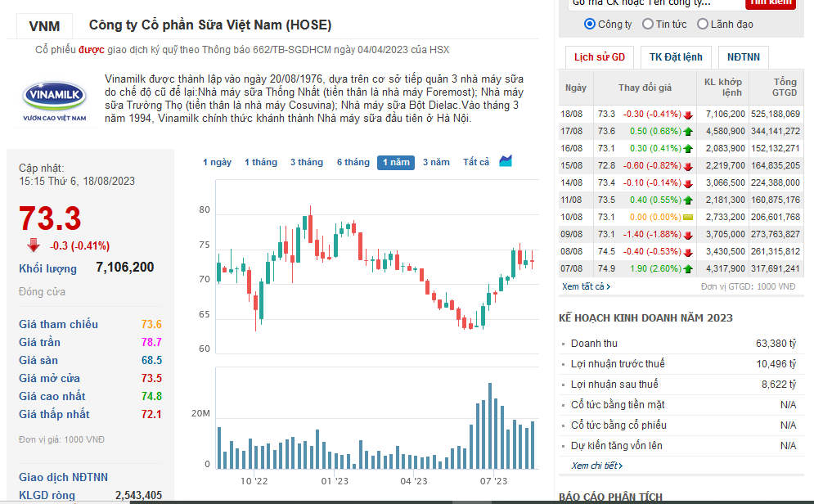Click green up arrow in the 11/08 row

click(688, 200)
